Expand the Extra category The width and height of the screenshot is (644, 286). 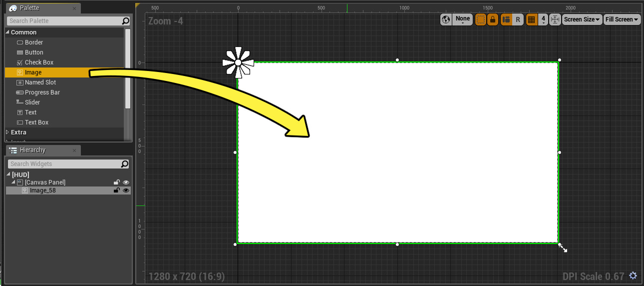(x=7, y=132)
